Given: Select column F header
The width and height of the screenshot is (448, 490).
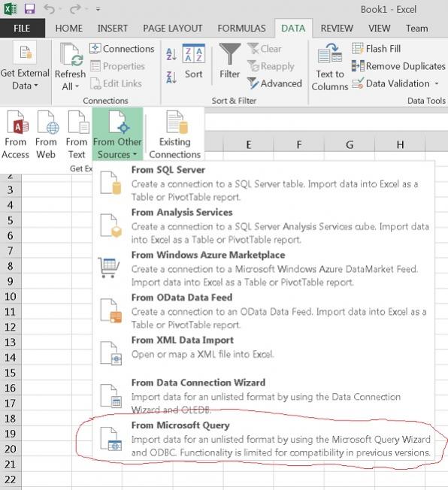Looking at the screenshot, I should pyautogui.click(x=299, y=145).
